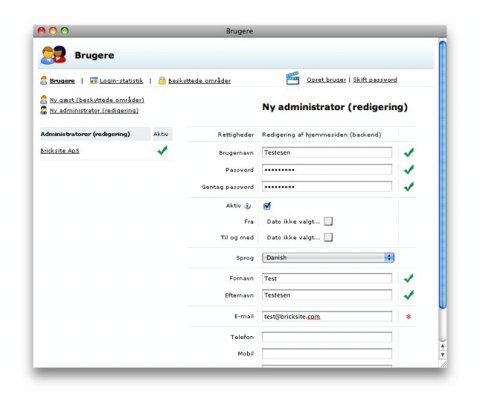
Task: Click the Ny gæst user icon
Action: tap(44, 99)
